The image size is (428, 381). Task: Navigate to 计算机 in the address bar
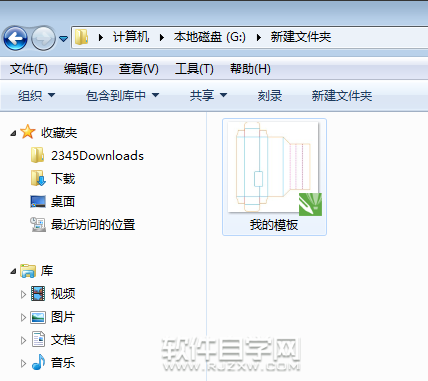(x=131, y=37)
